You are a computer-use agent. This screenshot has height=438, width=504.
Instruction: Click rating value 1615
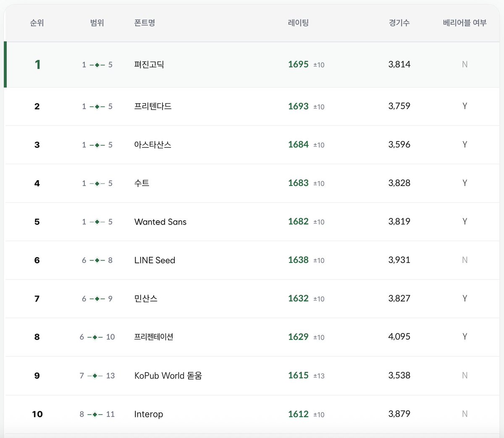pos(298,375)
